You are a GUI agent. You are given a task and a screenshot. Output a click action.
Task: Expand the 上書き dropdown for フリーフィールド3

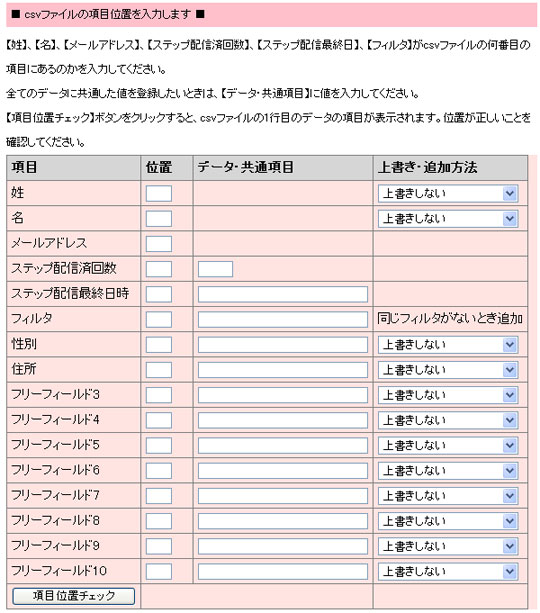pyautogui.click(x=448, y=395)
